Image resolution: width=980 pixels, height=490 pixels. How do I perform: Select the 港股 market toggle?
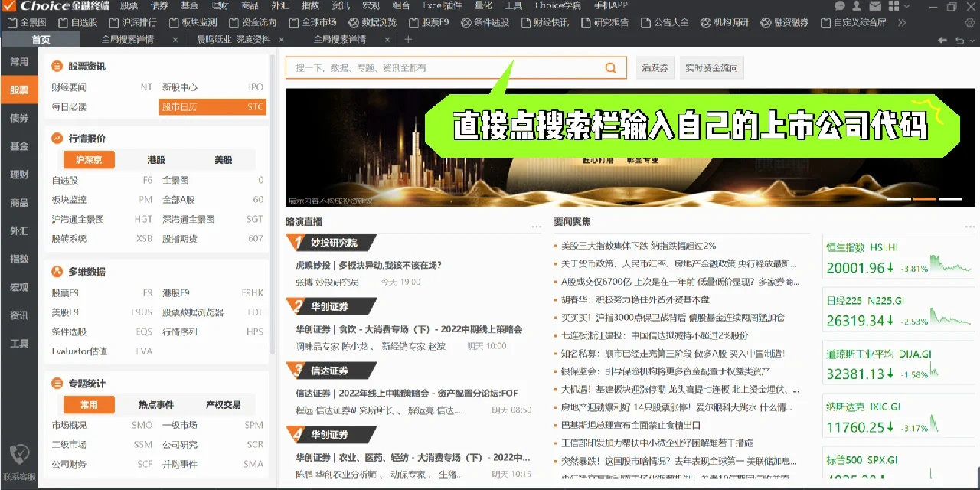point(156,160)
